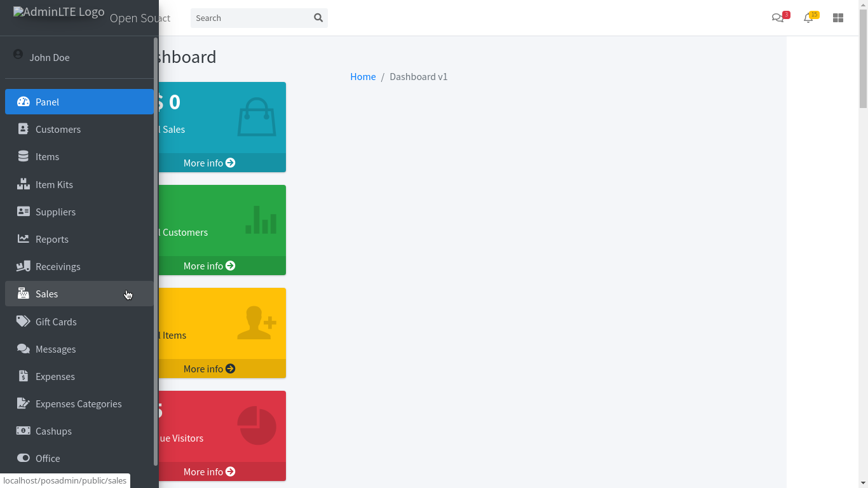
Task: Open the Sales page from the sidebar
Action: pyautogui.click(x=46, y=294)
